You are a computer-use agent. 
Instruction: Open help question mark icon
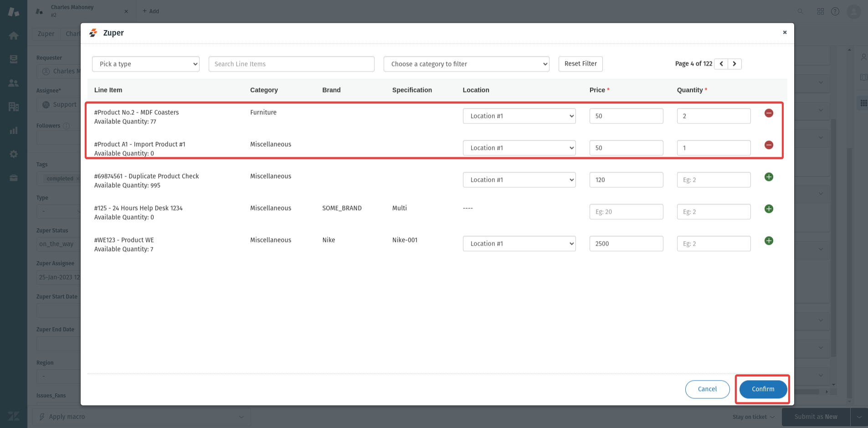(835, 11)
